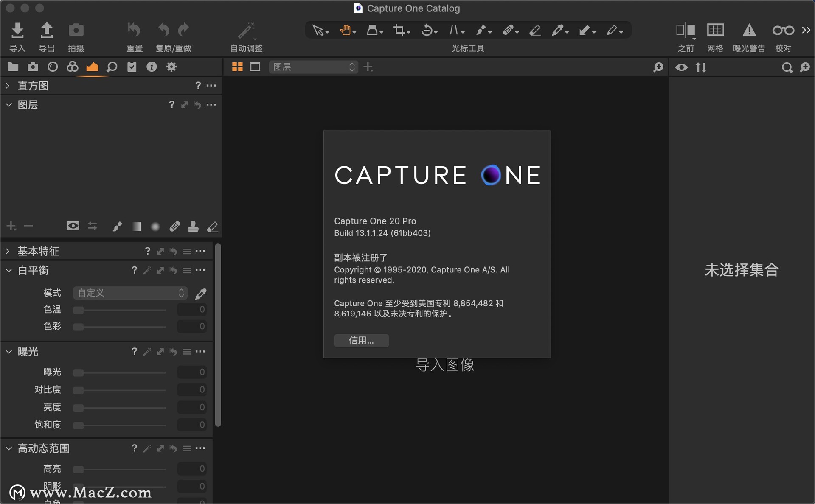Viewport: 815px width, 504px height.
Task: Toggle layer mask visibility eye in 图层 panel
Action: pos(73,226)
